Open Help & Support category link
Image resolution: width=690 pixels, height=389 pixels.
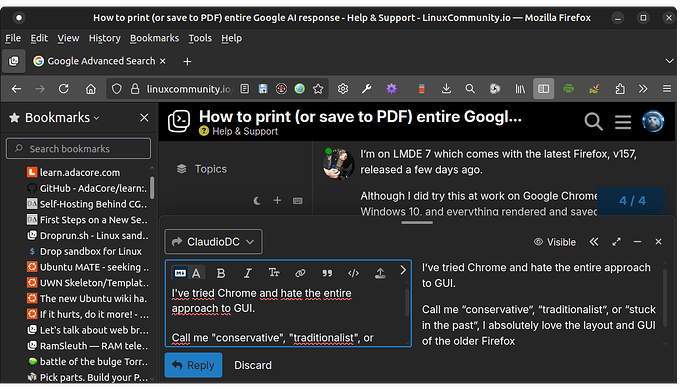click(x=239, y=132)
